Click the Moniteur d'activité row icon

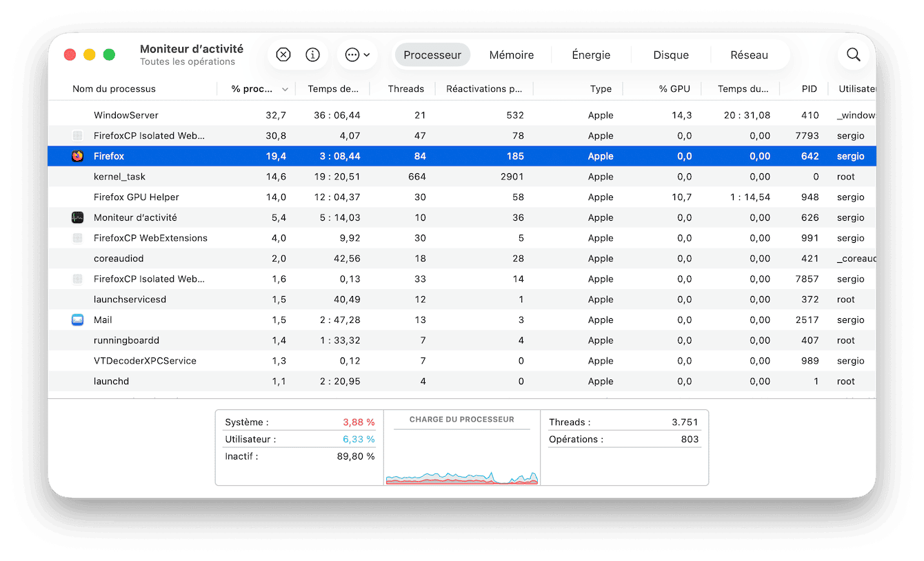pos(77,217)
